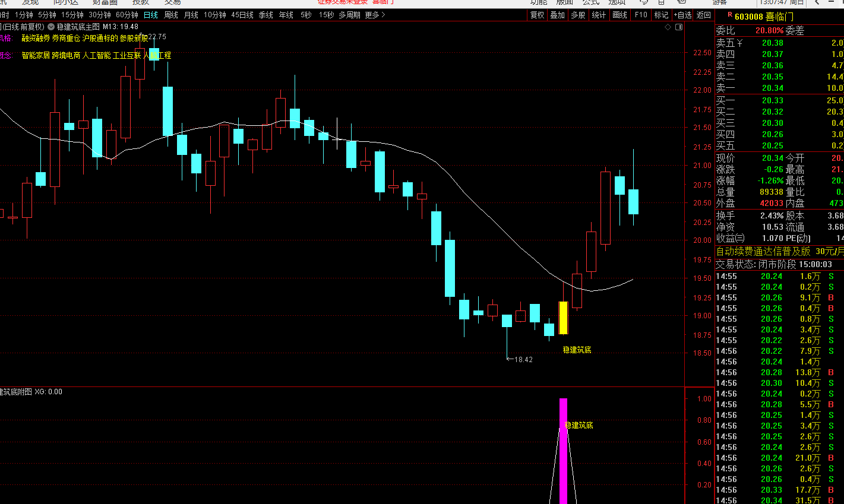Open the 标记 mark tool
Image resolution: width=844 pixels, height=504 pixels.
click(x=661, y=15)
